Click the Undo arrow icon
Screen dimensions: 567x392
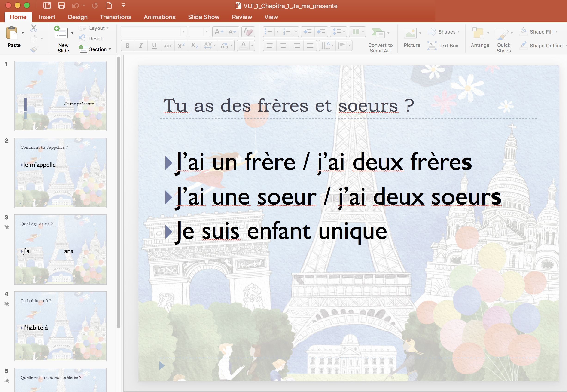coord(75,5)
